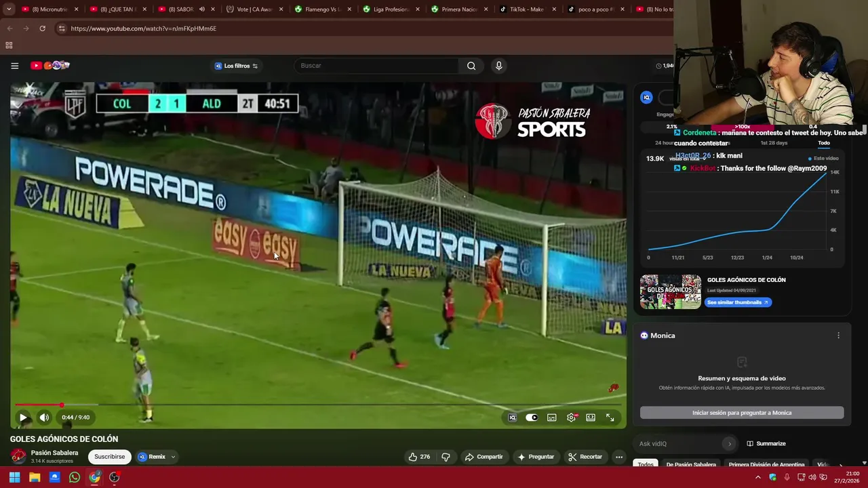868x488 pixels.
Task: Switch to theater mode view
Action: (591, 418)
